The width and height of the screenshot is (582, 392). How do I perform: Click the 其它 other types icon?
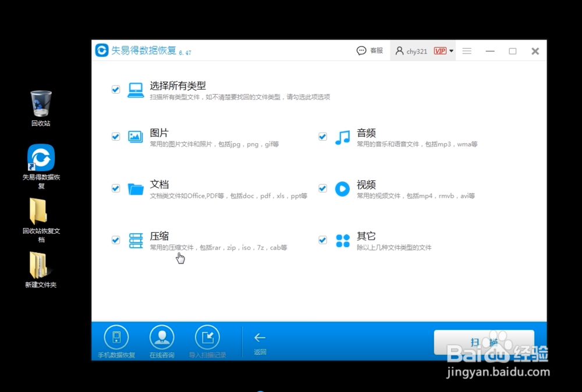coord(342,240)
